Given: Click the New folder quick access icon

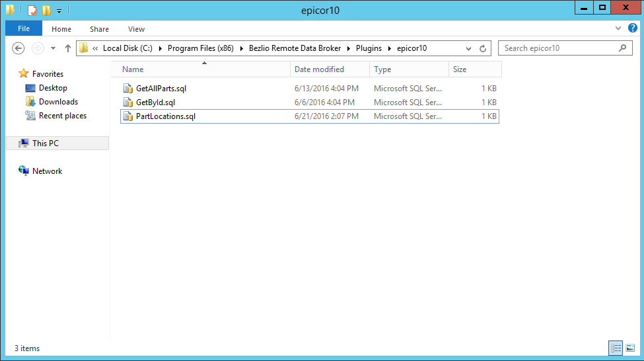Looking at the screenshot, I should tap(46, 11).
